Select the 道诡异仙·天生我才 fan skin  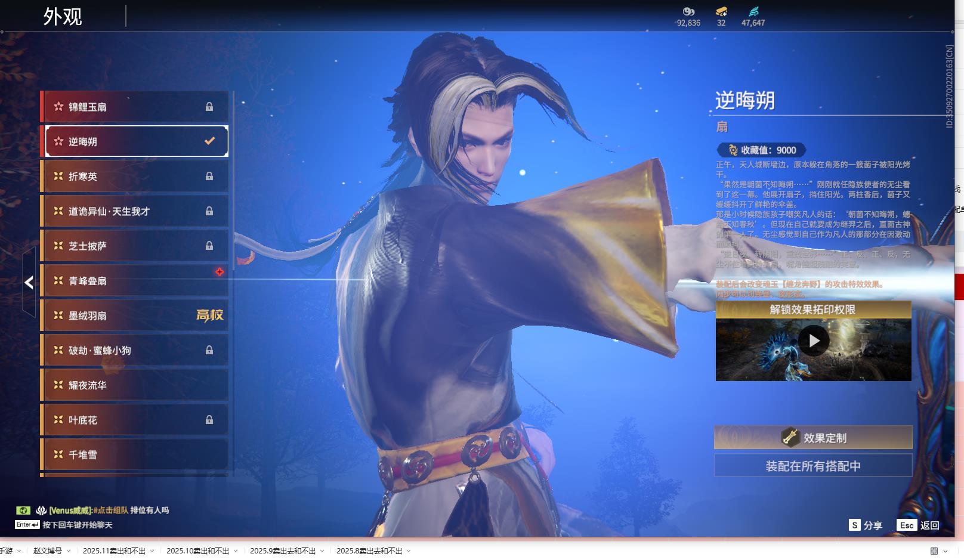pos(135,211)
